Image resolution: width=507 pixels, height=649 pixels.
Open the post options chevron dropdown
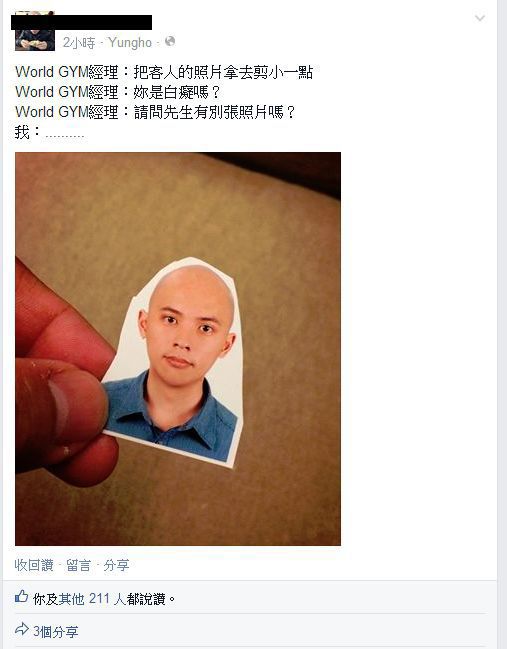click(480, 18)
